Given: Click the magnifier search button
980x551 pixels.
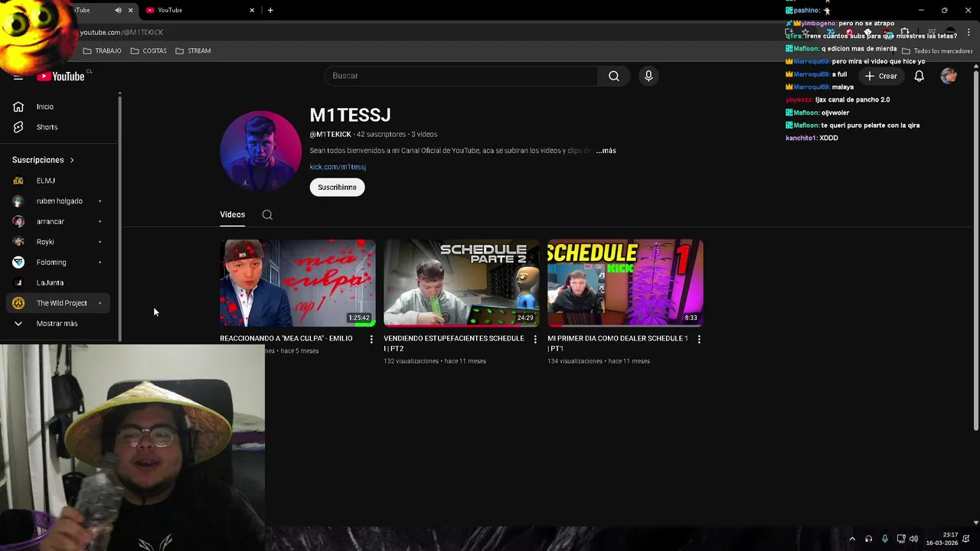Looking at the screenshot, I should (x=614, y=76).
